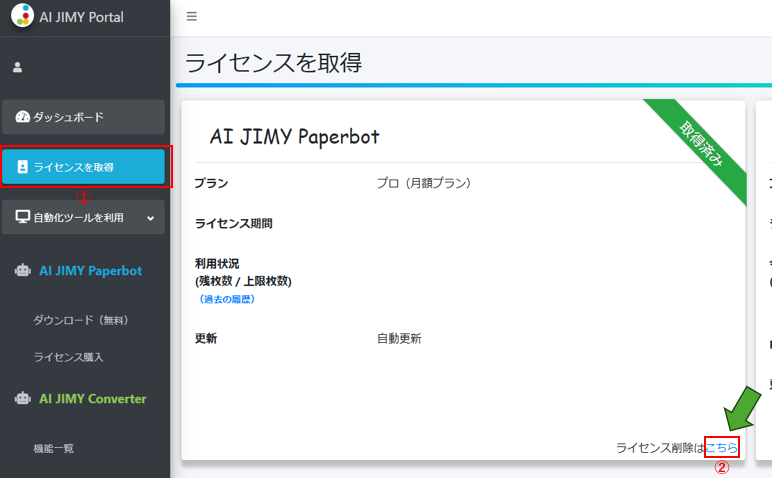Viewport: 772px width, 478px height.
Task: Click the (残枚数 / 上限枚数) label
Action: pyautogui.click(x=243, y=281)
